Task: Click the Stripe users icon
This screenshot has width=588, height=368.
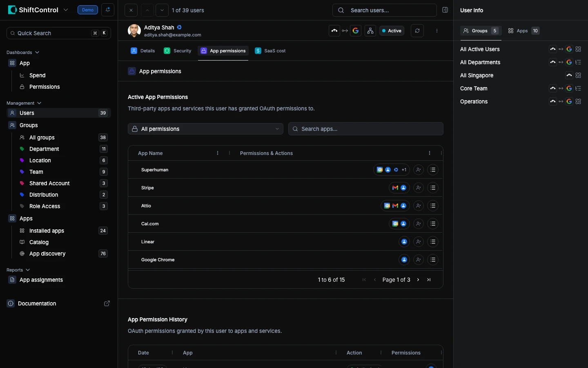Action: tap(419, 188)
